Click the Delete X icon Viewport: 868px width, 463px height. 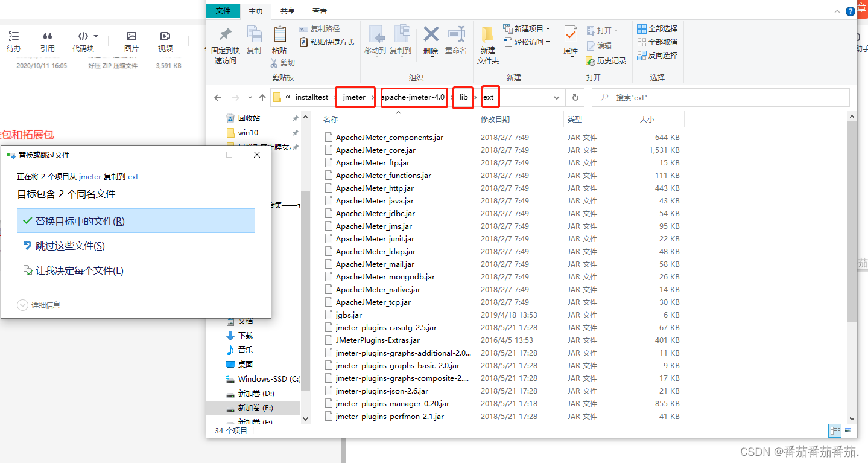point(431,34)
